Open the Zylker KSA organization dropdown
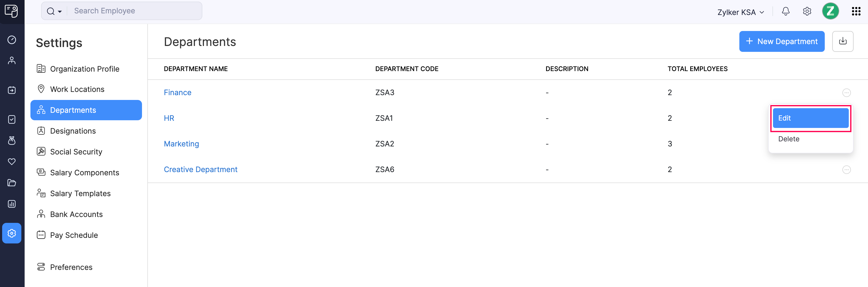The image size is (868, 287). click(740, 12)
